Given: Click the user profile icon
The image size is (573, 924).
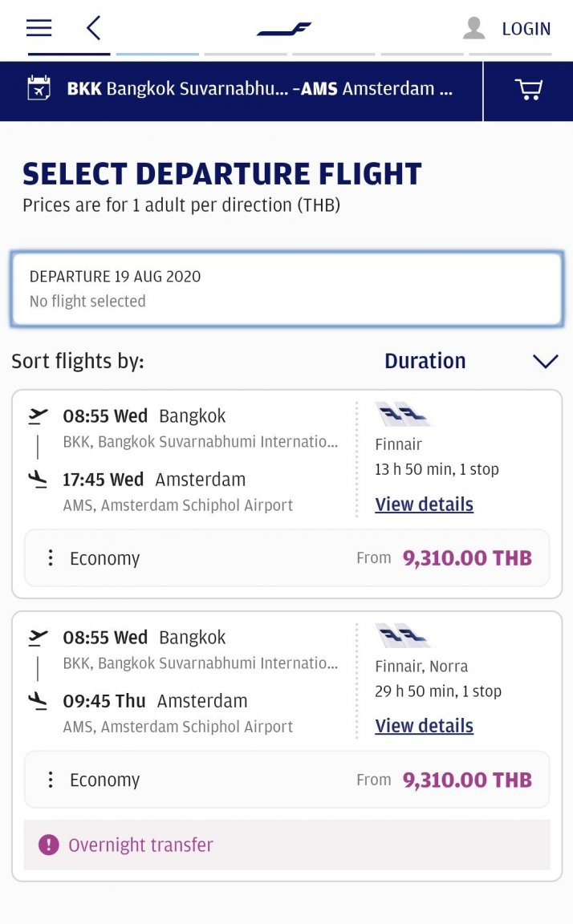Looking at the screenshot, I should 473,28.
